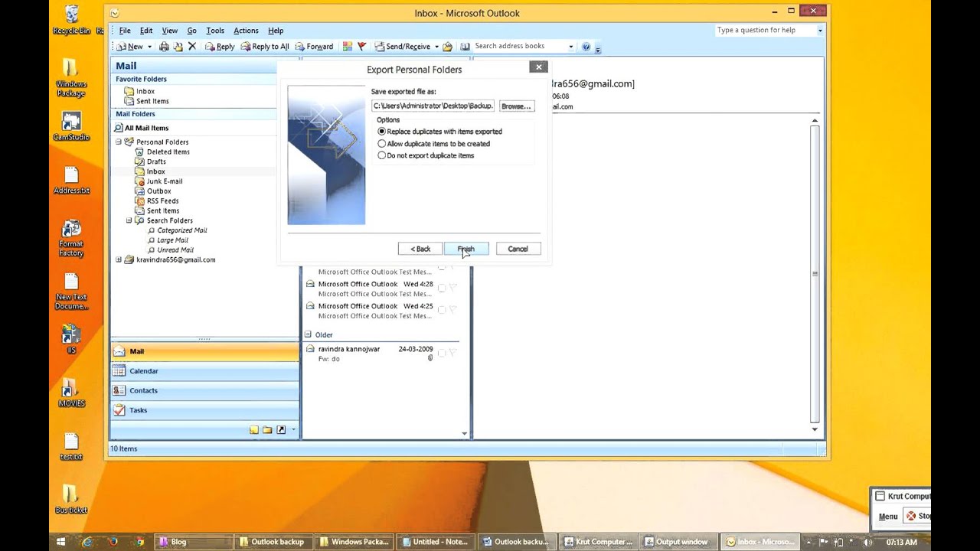Click the Shortcuts icon in navigation pane
Viewport: 980px width, 551px height.
pos(281,430)
